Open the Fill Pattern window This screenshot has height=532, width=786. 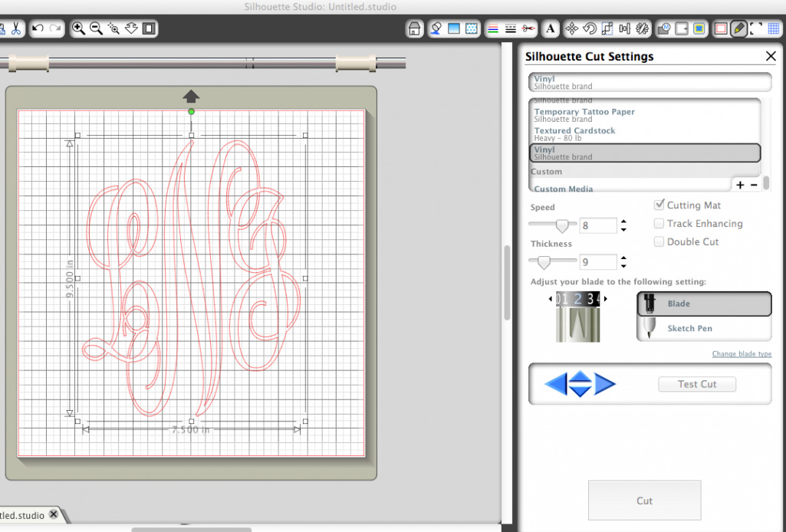point(471,28)
